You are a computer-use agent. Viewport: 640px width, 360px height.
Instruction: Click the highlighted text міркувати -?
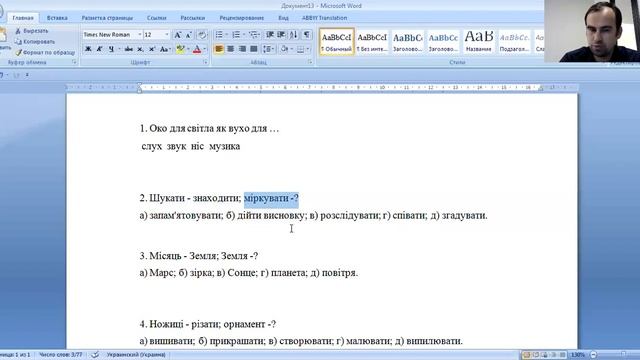tap(271, 198)
